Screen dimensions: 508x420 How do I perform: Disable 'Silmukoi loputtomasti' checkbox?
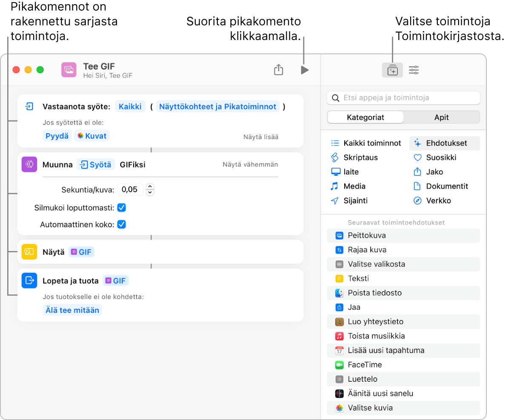pos(121,207)
